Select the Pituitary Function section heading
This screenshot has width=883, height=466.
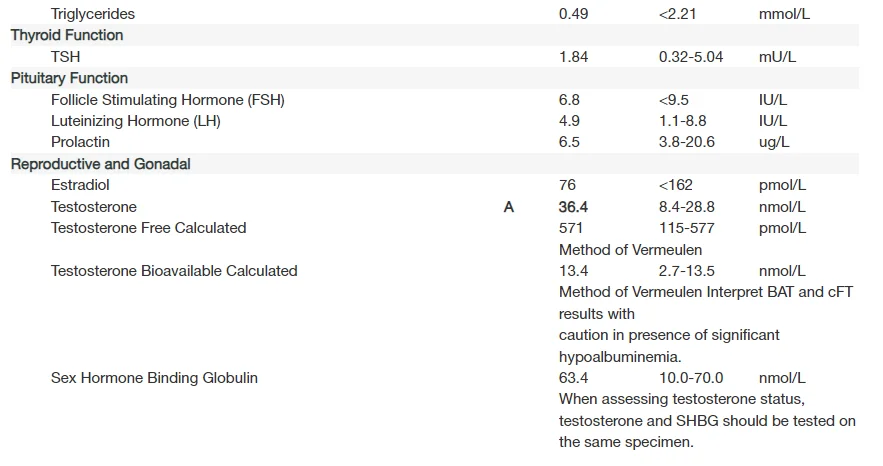click(69, 78)
